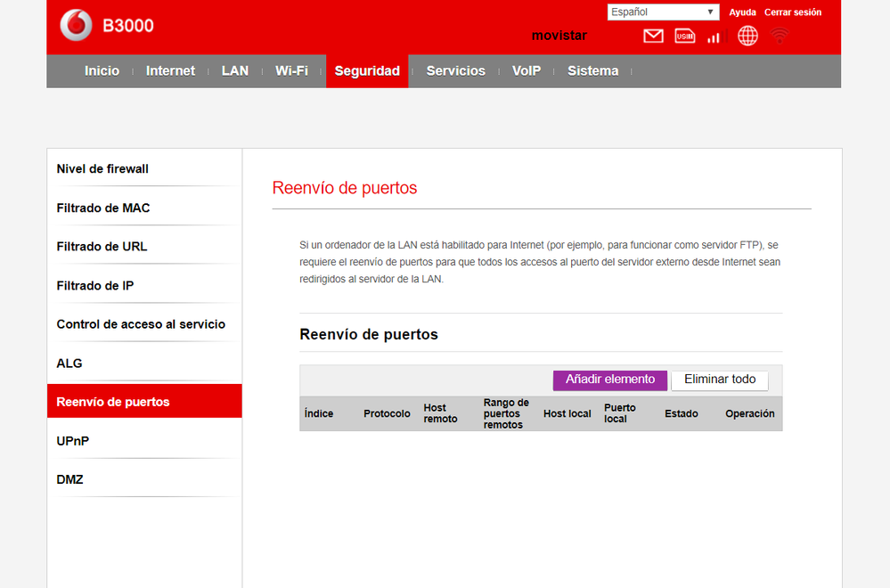Click Cerrar sesión to log out
Image resolution: width=890 pixels, height=588 pixels.
793,12
